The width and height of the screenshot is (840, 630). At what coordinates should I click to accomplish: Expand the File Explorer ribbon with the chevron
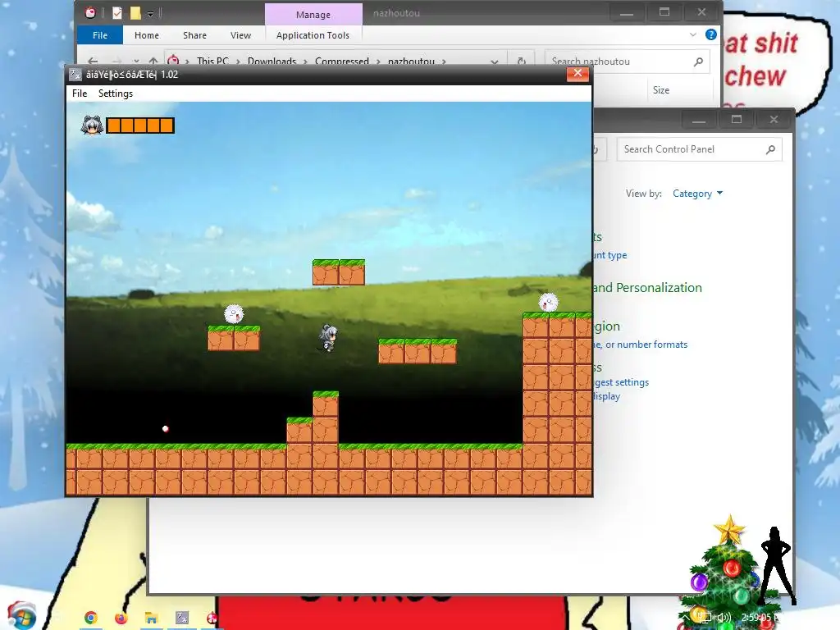pyautogui.click(x=692, y=34)
